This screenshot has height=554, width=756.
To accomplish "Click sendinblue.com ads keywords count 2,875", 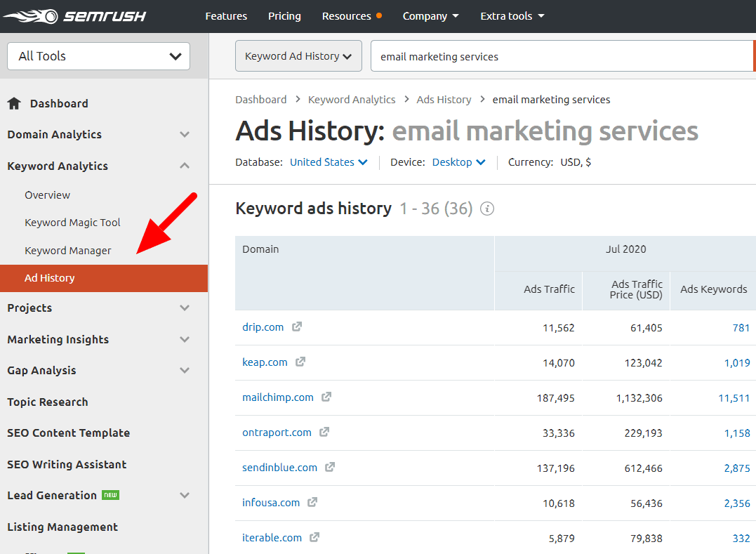I will click(x=737, y=468).
